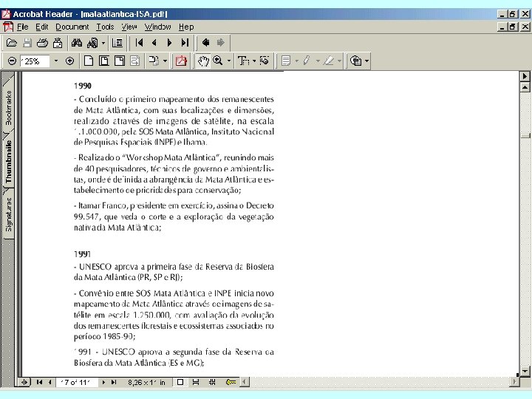This screenshot has height=399, width=532.
Task: Open the Rotate View dropdown arrow
Action: 166,61
